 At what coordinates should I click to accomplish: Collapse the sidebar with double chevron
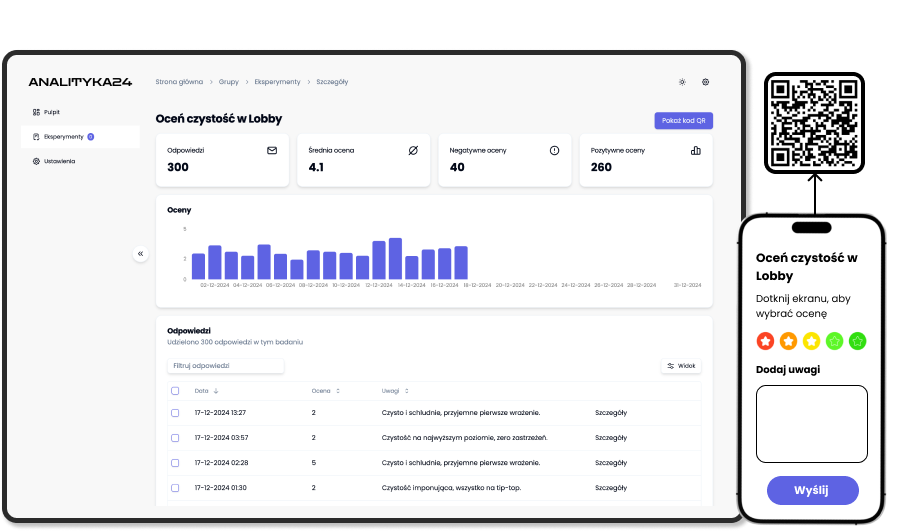[140, 253]
